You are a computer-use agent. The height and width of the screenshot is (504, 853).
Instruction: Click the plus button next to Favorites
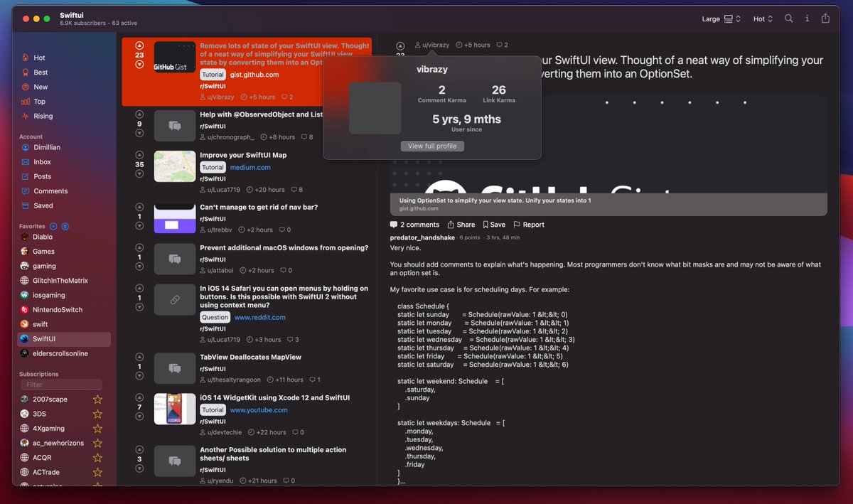[53, 226]
